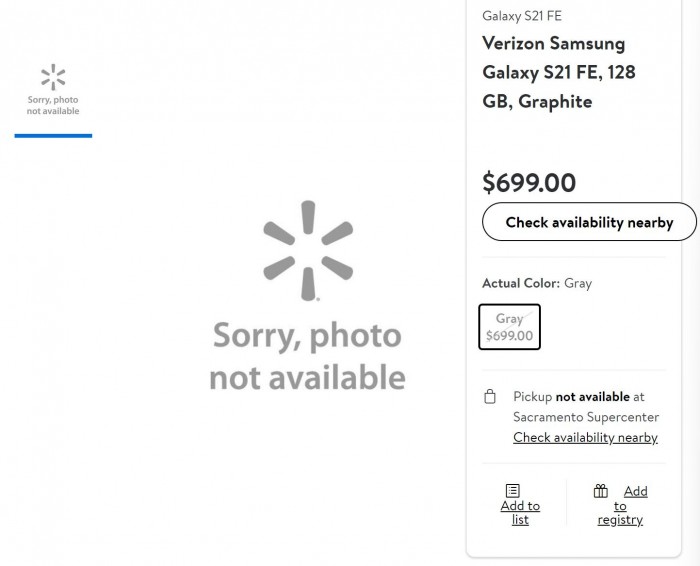This screenshot has height=566, width=700.
Task: Click the pickup shopping bag icon
Action: tap(490, 397)
